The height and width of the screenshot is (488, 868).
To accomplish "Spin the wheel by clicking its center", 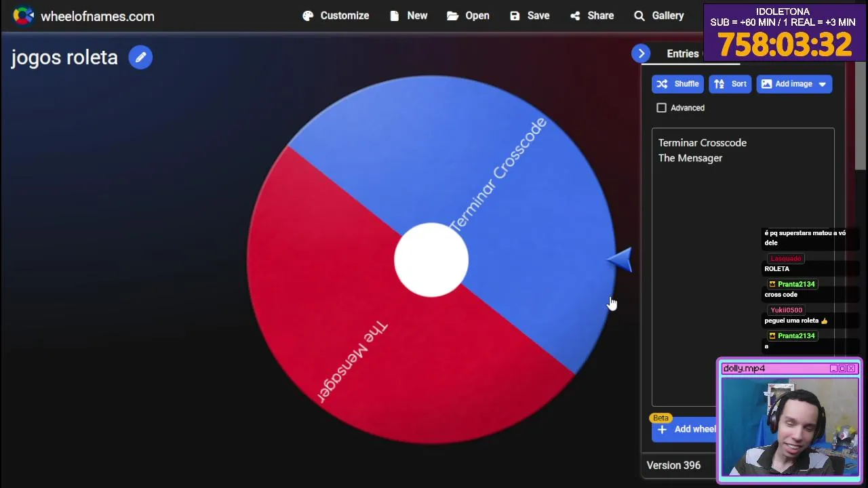I will (x=431, y=260).
